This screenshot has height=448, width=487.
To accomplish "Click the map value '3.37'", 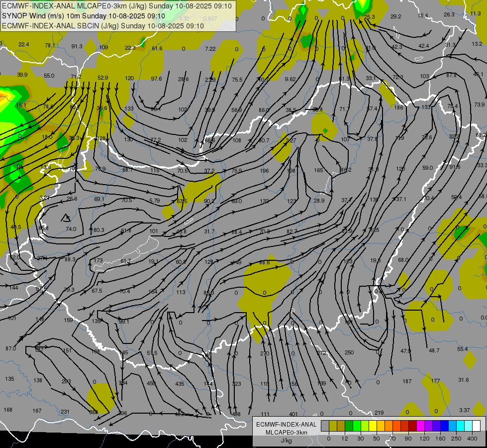I will click(464, 410).
